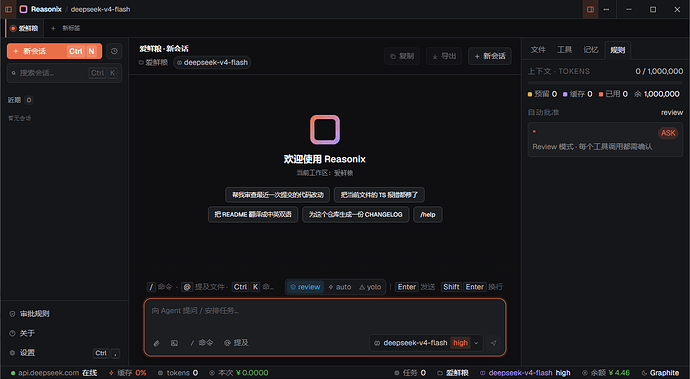The width and height of the screenshot is (690, 379).
Task: Click the 近期 section header
Action: 14,100
